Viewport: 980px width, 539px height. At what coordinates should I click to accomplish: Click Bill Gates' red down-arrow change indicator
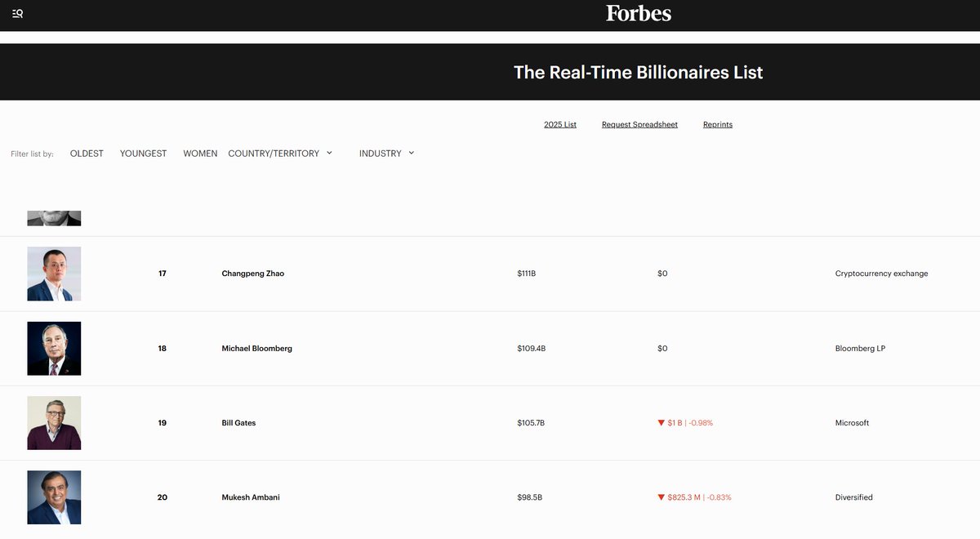point(661,423)
